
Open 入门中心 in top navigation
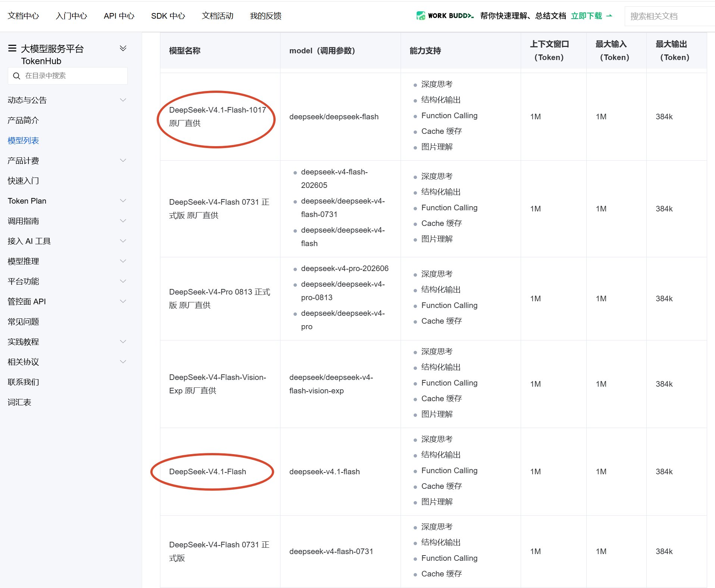[x=71, y=16]
